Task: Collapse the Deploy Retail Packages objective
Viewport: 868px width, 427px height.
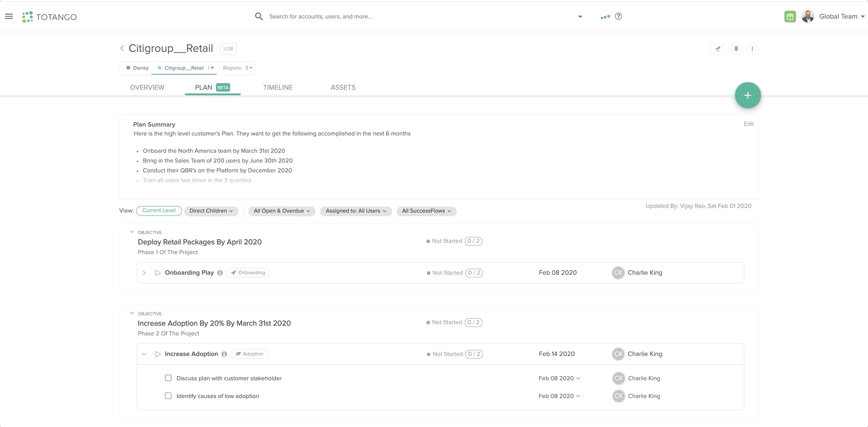Action: pos(132,232)
